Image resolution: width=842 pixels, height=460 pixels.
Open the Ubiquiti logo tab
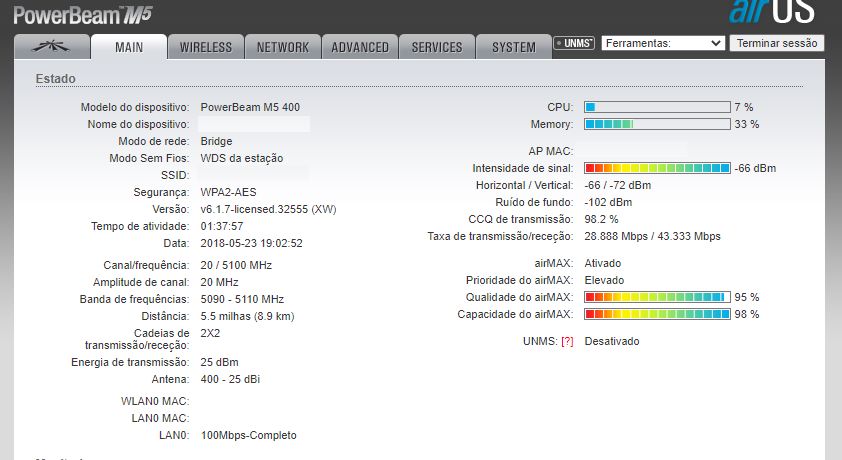(51, 47)
